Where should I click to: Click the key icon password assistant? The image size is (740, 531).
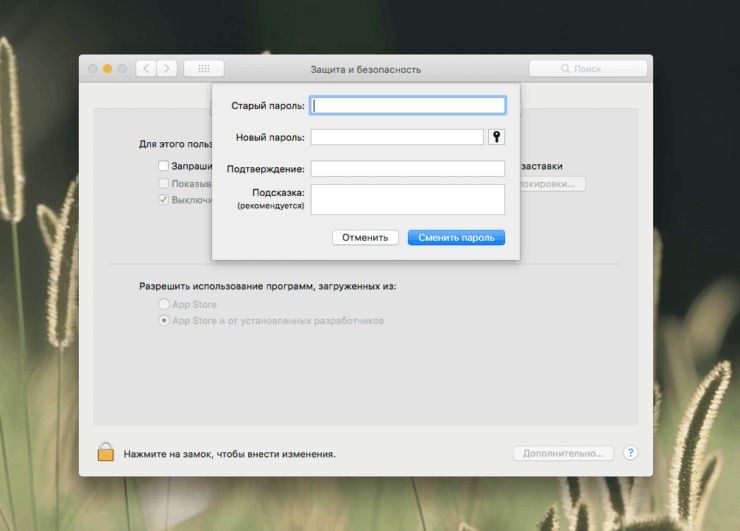(496, 137)
